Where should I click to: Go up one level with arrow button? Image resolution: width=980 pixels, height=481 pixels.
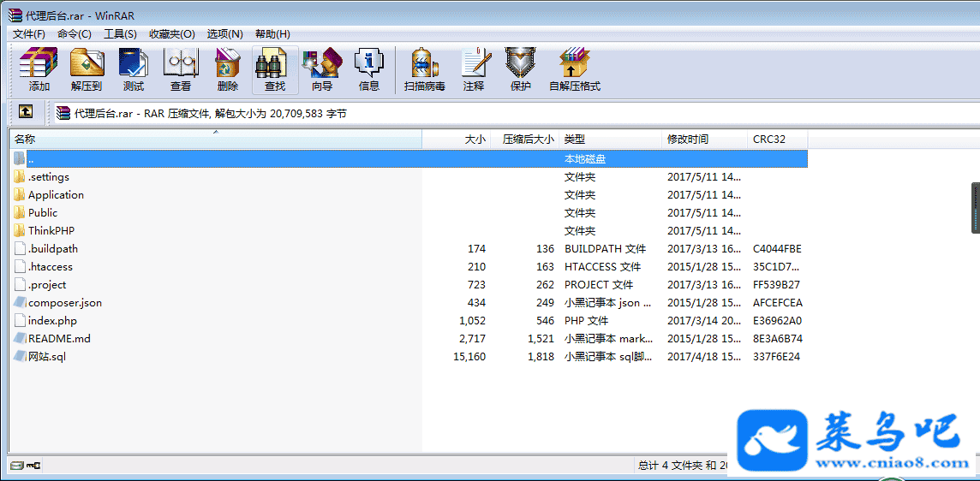pos(26,112)
